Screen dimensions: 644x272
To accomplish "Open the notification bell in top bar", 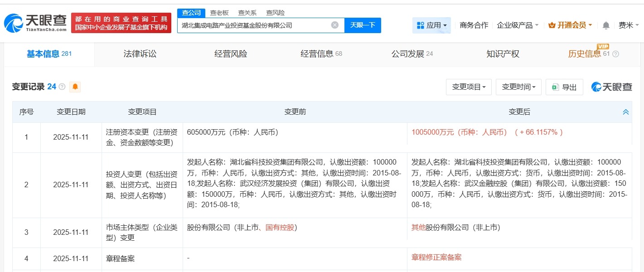I will coord(605,25).
